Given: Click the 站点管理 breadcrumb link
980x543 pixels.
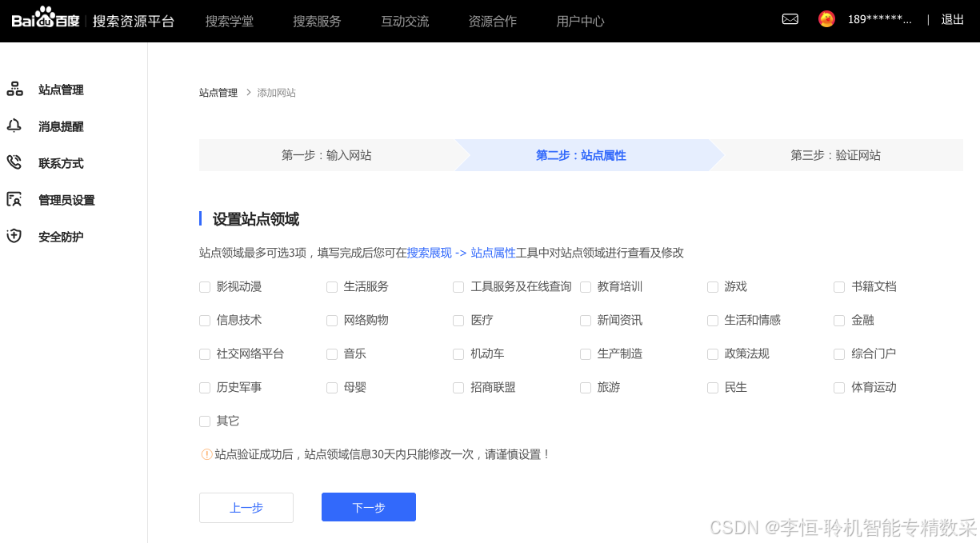Looking at the screenshot, I should [218, 93].
